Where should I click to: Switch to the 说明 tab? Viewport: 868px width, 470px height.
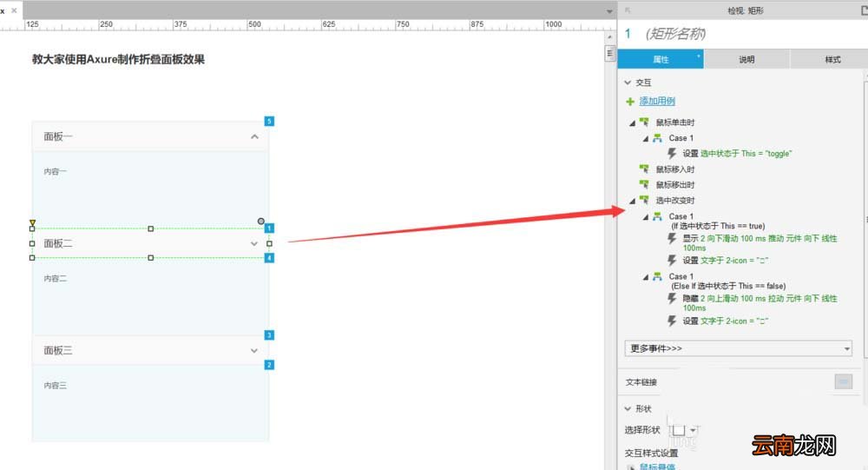746,59
